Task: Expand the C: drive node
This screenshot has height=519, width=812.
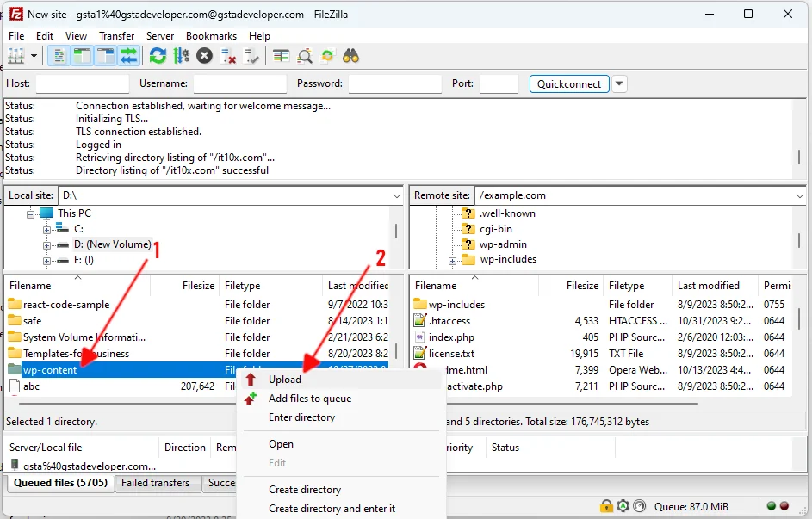Action: [x=46, y=229]
